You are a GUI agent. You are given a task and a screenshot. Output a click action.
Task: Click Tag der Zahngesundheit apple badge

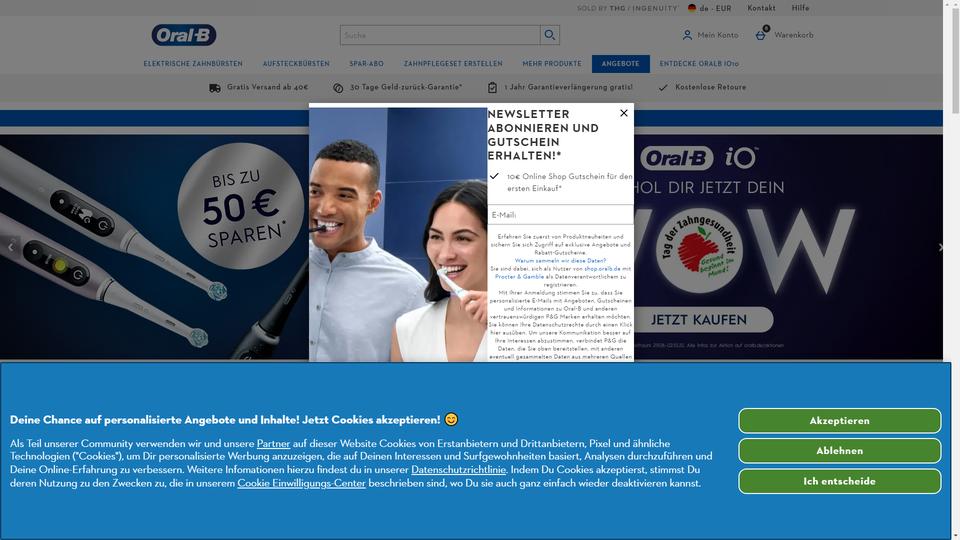(699, 251)
